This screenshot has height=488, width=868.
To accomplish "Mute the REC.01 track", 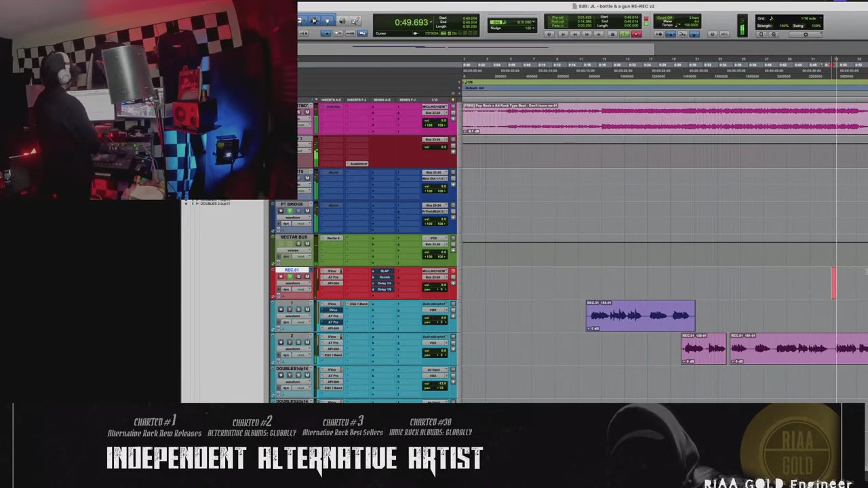I will (x=307, y=277).
